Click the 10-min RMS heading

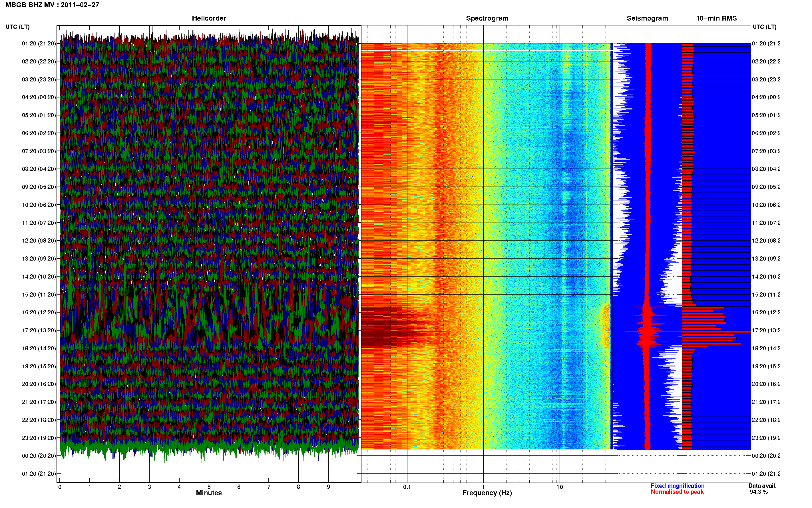[716, 18]
